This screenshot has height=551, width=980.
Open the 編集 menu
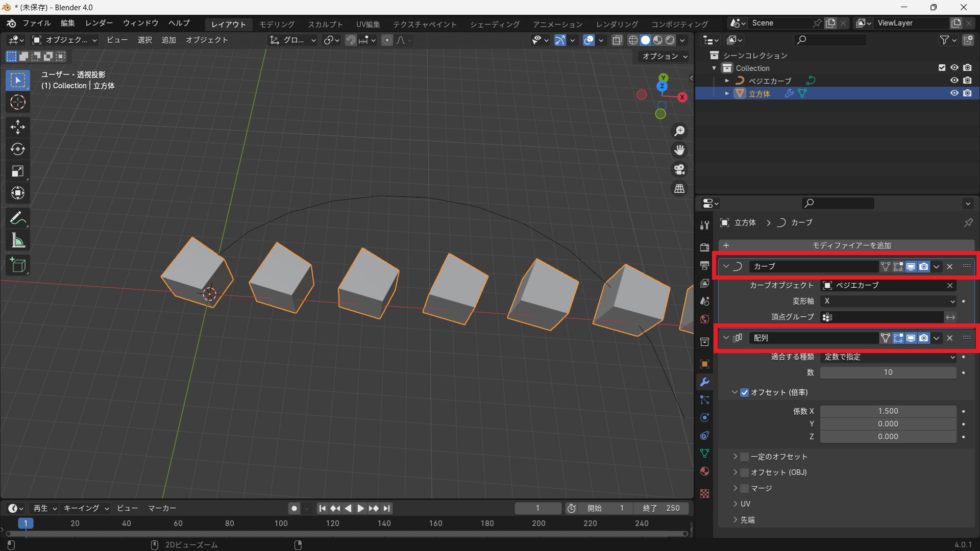coord(67,23)
